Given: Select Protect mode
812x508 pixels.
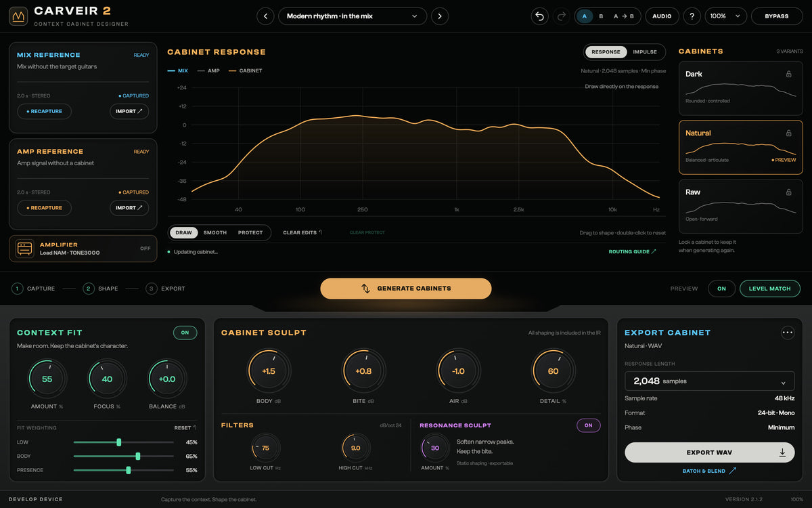Looking at the screenshot, I should coord(250,232).
